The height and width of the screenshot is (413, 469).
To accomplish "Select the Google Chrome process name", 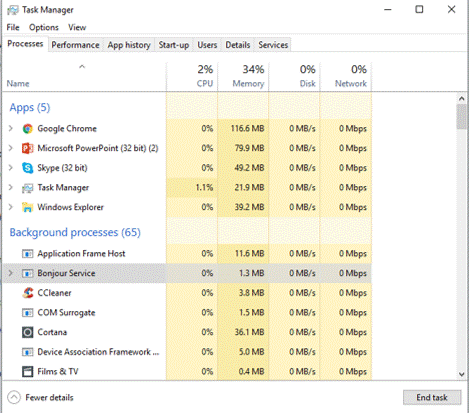I will point(67,129).
